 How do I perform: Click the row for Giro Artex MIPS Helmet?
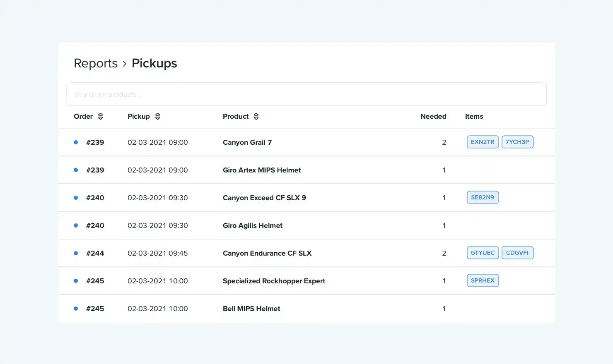coord(262,170)
